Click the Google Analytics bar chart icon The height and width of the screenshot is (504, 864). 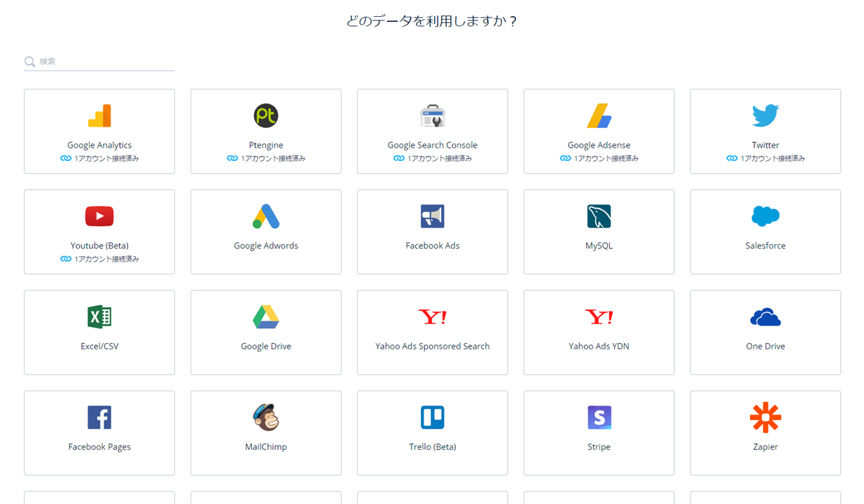click(99, 115)
